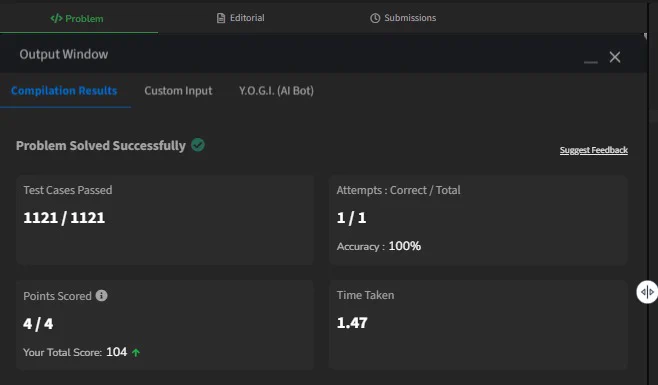Click the vertical scrollbar thumb at top right
The image size is (658, 385).
645,36
